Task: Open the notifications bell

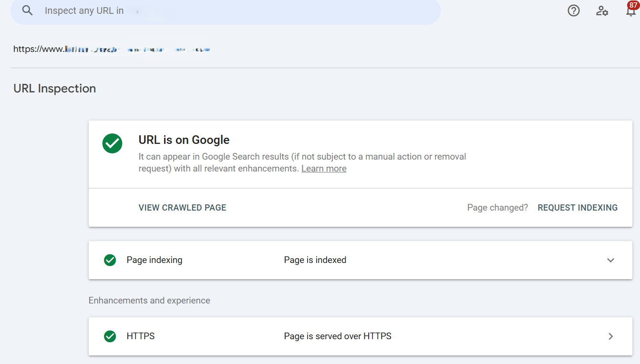Action: pyautogui.click(x=630, y=12)
